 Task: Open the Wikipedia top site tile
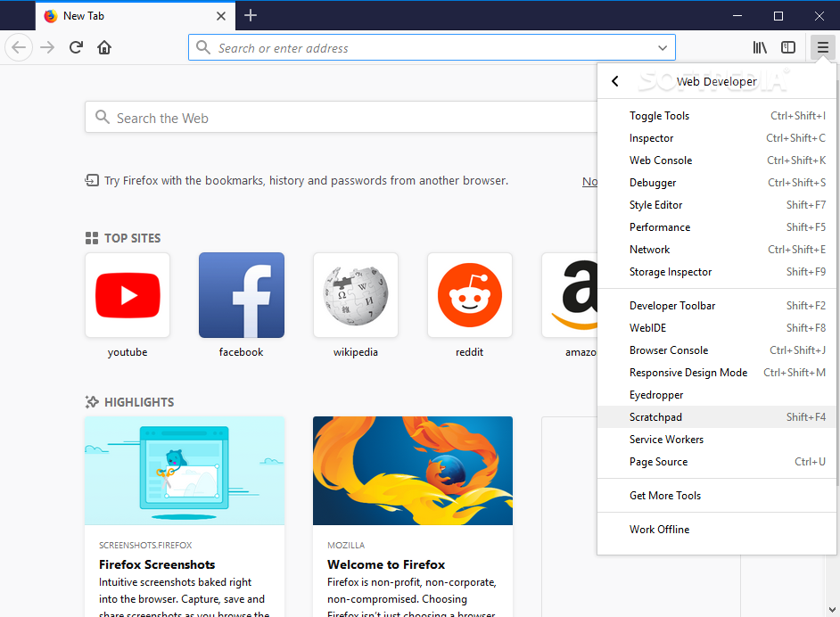(x=356, y=295)
